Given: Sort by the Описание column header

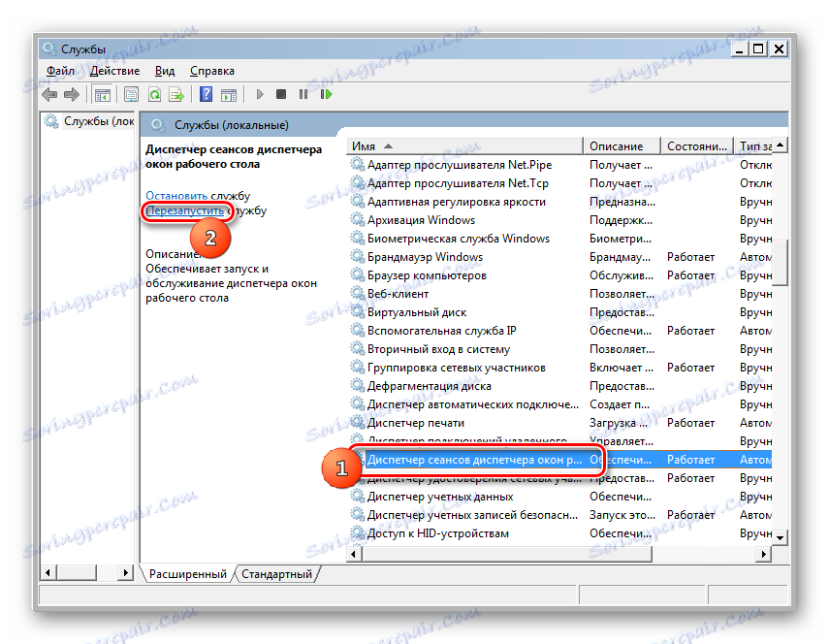Looking at the screenshot, I should [622, 145].
